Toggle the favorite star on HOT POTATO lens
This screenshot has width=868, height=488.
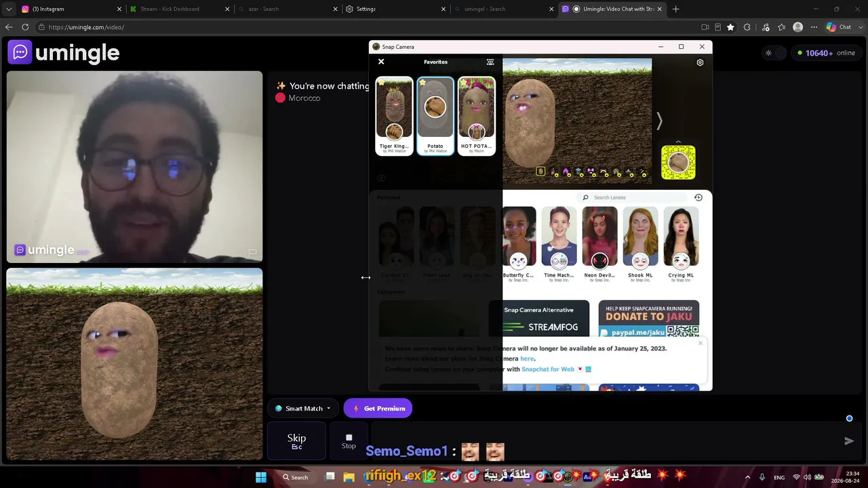coord(463,83)
